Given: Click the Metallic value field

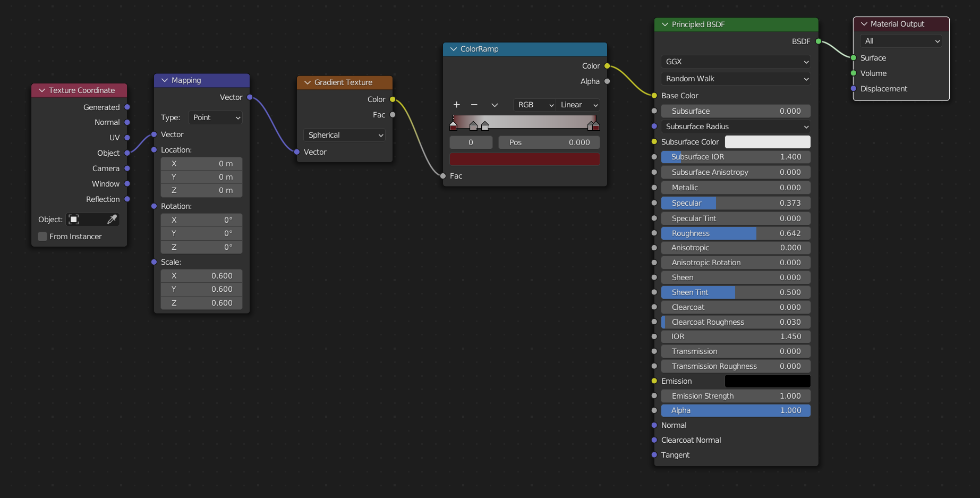Looking at the screenshot, I should click(736, 188).
